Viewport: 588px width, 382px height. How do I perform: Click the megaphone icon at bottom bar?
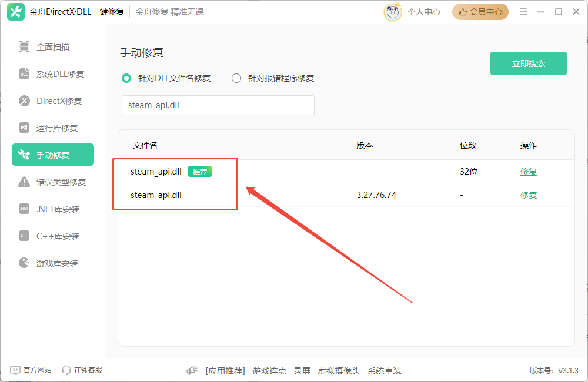192,371
